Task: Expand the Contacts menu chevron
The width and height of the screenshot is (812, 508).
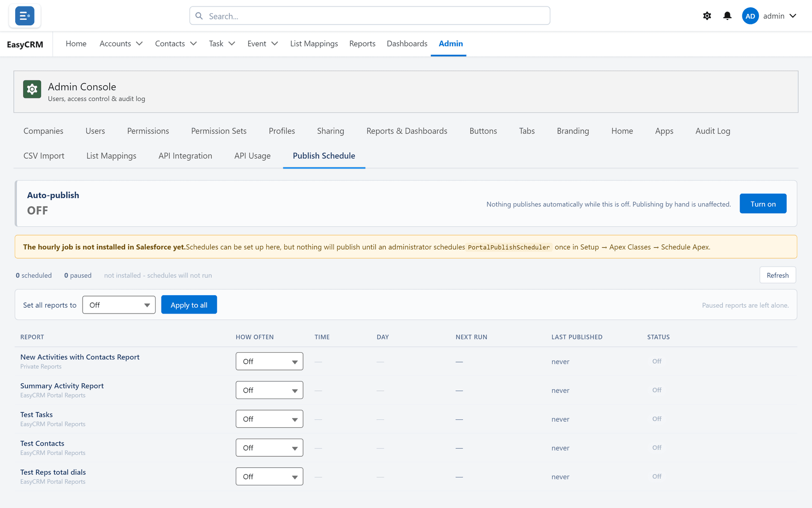Action: click(x=193, y=43)
